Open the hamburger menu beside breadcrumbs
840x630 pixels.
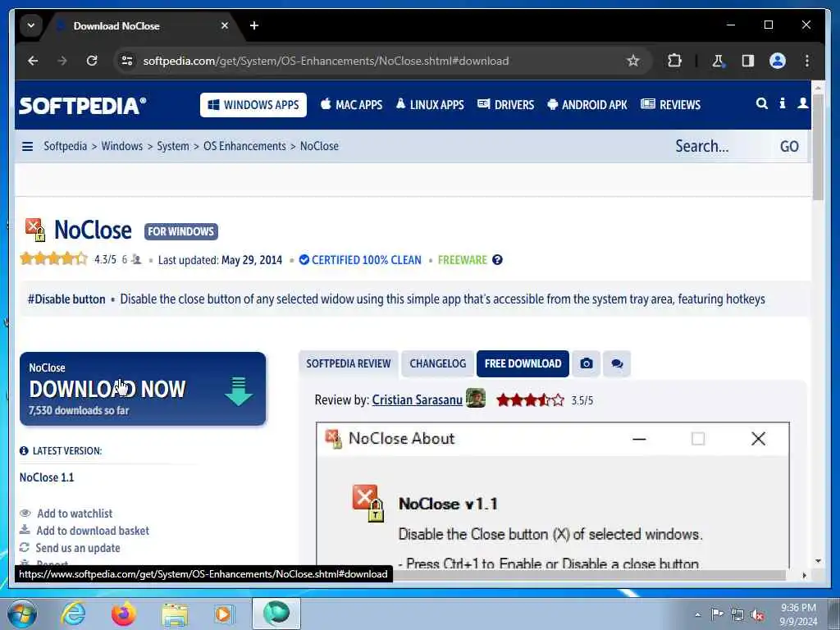click(x=27, y=146)
